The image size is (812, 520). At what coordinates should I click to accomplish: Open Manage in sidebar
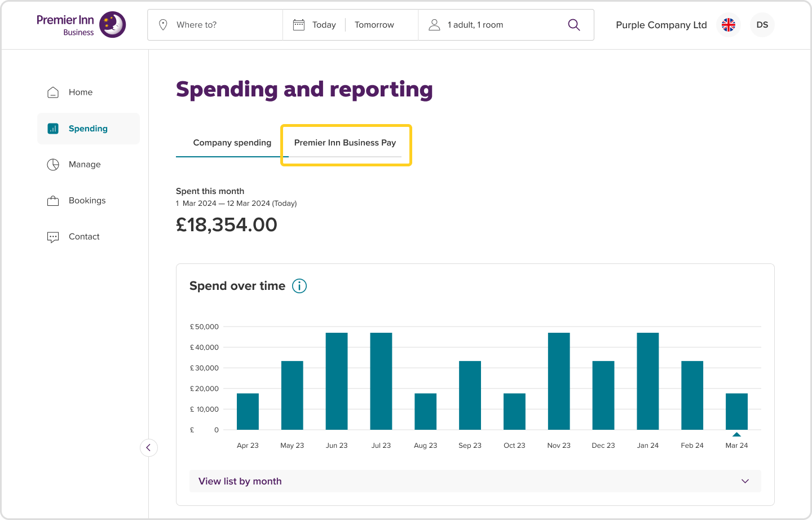click(x=89, y=165)
